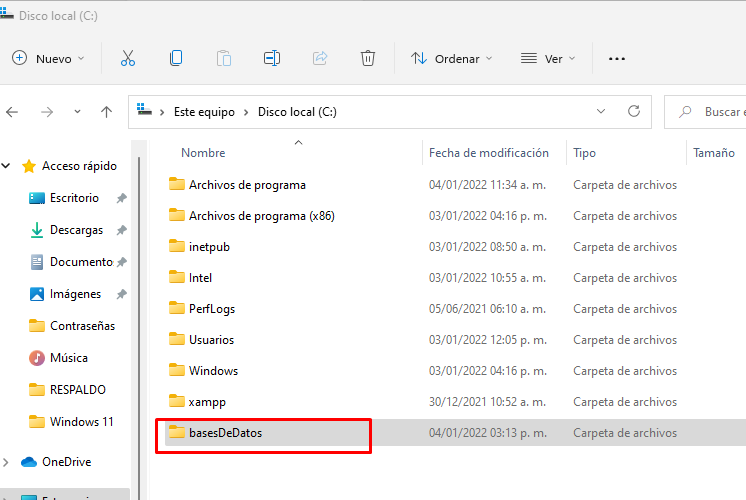Open the Nuevo dropdown menu
Image resolution: width=746 pixels, height=500 pixels.
tap(48, 58)
